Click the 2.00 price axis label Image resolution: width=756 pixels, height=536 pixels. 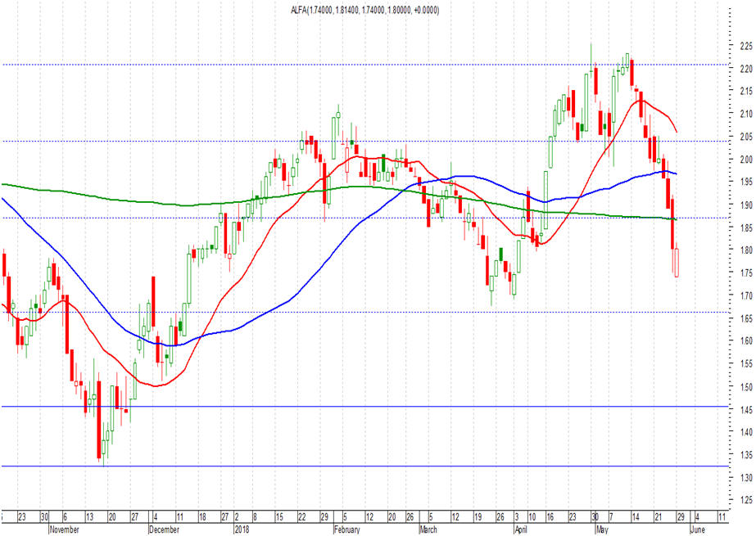tap(746, 160)
